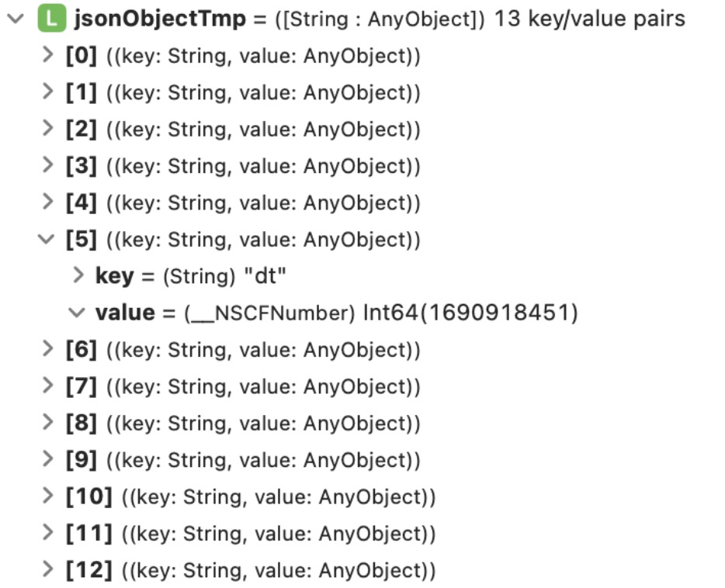Expand dictionary entry [9]
The image size is (725, 588).
coord(48,460)
